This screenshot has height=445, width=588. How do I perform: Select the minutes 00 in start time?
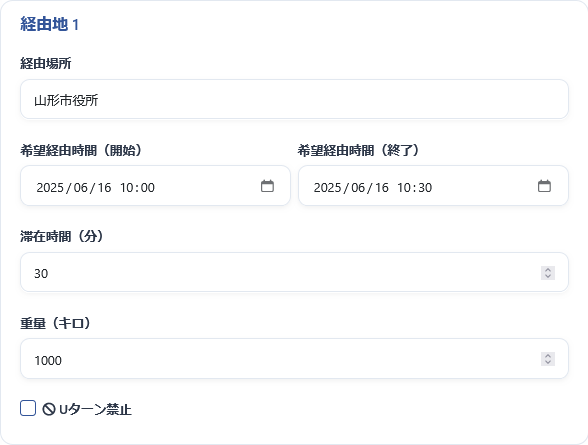pyautogui.click(x=148, y=187)
